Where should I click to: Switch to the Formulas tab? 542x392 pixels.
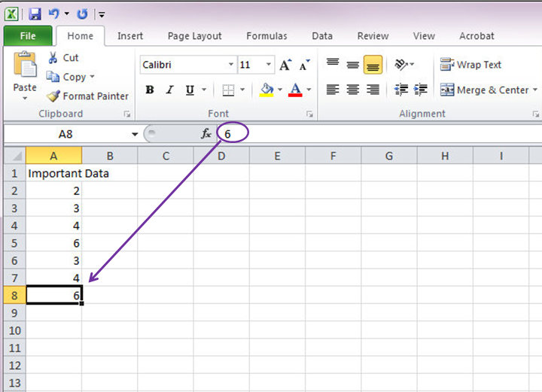point(266,36)
